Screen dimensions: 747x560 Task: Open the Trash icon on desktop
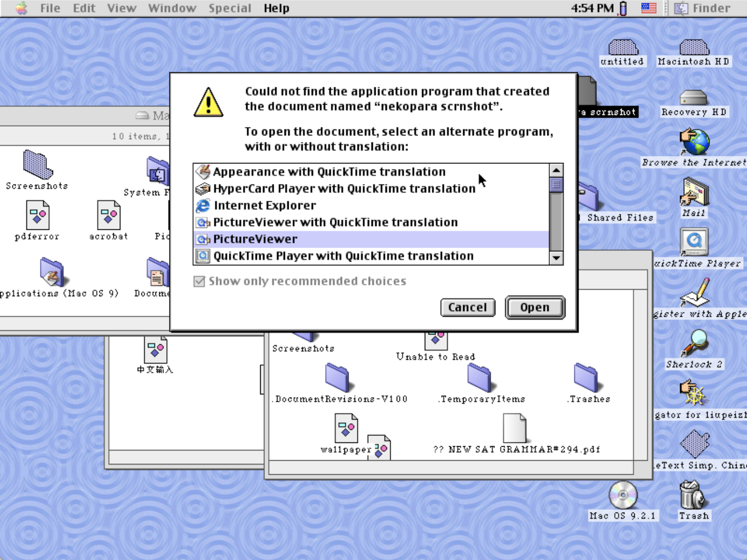coord(693,495)
